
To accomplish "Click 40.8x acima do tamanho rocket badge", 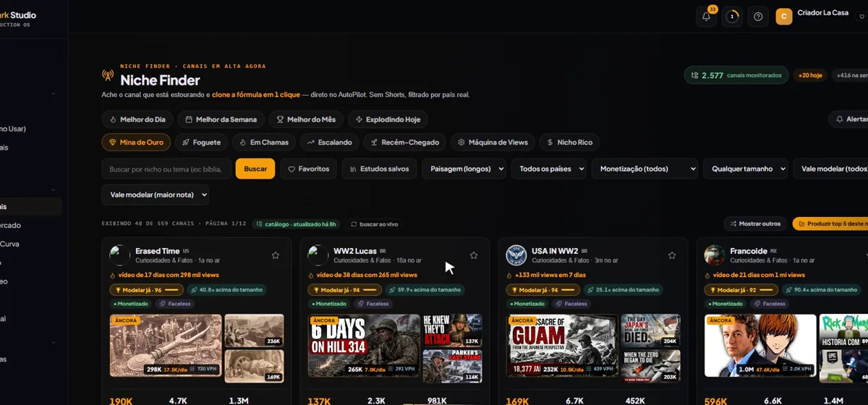I will [226, 289].
